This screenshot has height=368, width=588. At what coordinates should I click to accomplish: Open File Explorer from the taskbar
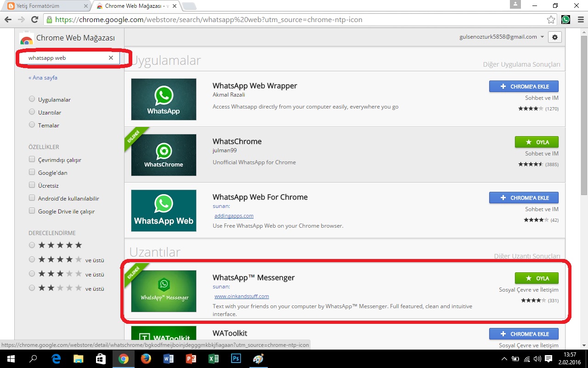click(79, 359)
